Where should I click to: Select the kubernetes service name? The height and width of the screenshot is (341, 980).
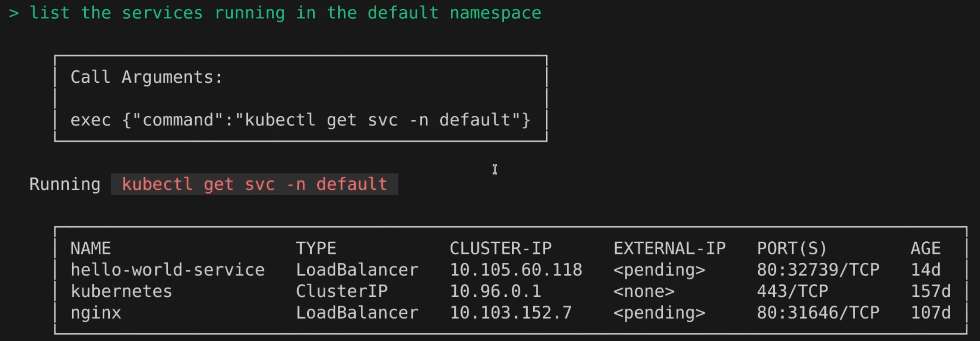[x=121, y=291]
